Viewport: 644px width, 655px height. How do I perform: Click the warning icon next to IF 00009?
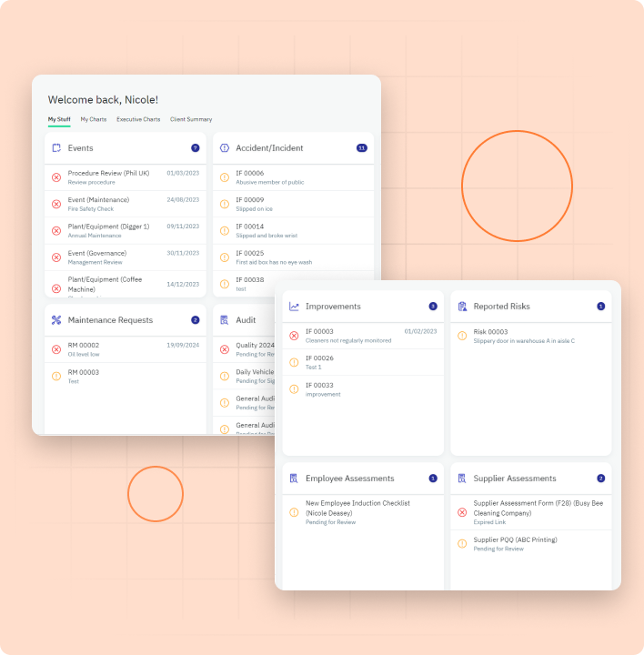click(225, 205)
